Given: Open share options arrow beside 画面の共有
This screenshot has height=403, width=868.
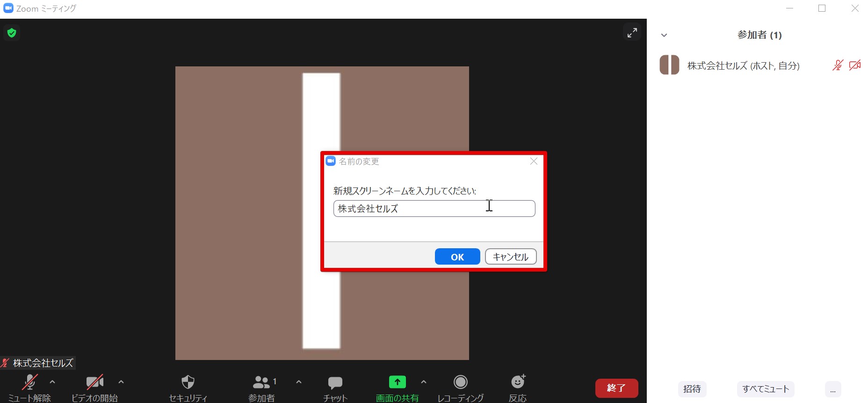Looking at the screenshot, I should (x=424, y=382).
